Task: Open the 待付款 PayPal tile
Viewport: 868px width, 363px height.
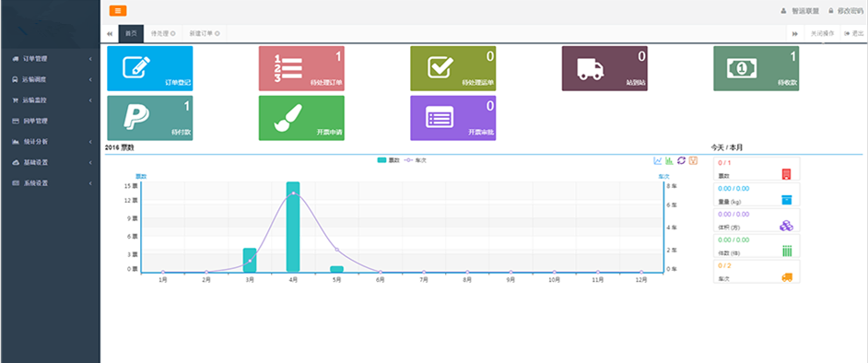Action: (x=150, y=118)
